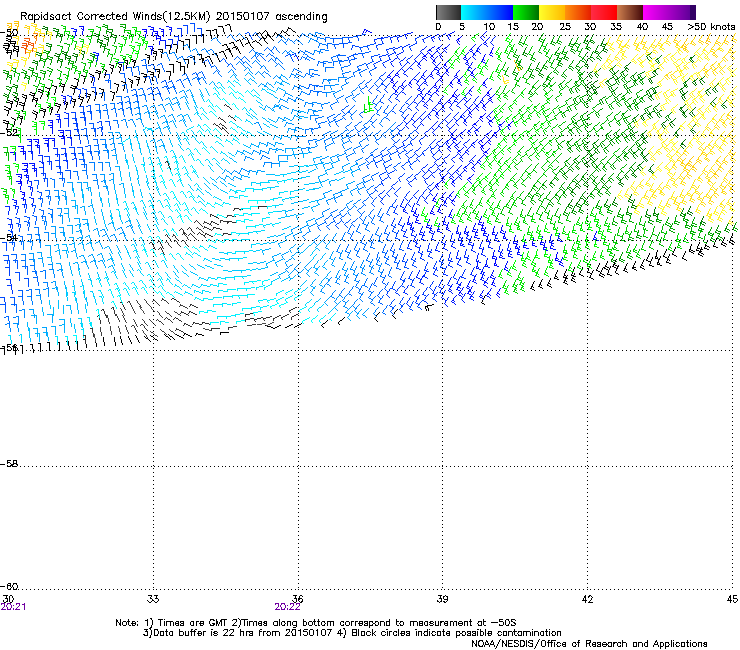Viewport: 740px width, 650px height.
Task: Click the longitude label '36'
Action: 298,599
